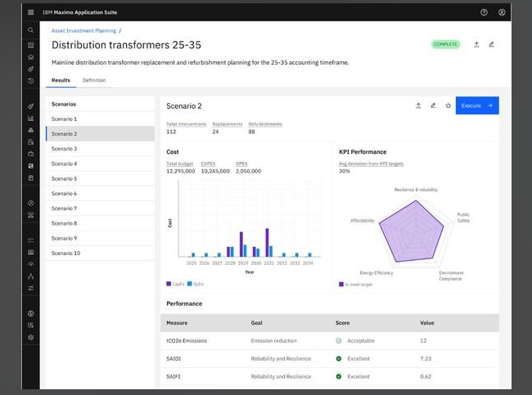Click the Goal column header

pos(256,323)
